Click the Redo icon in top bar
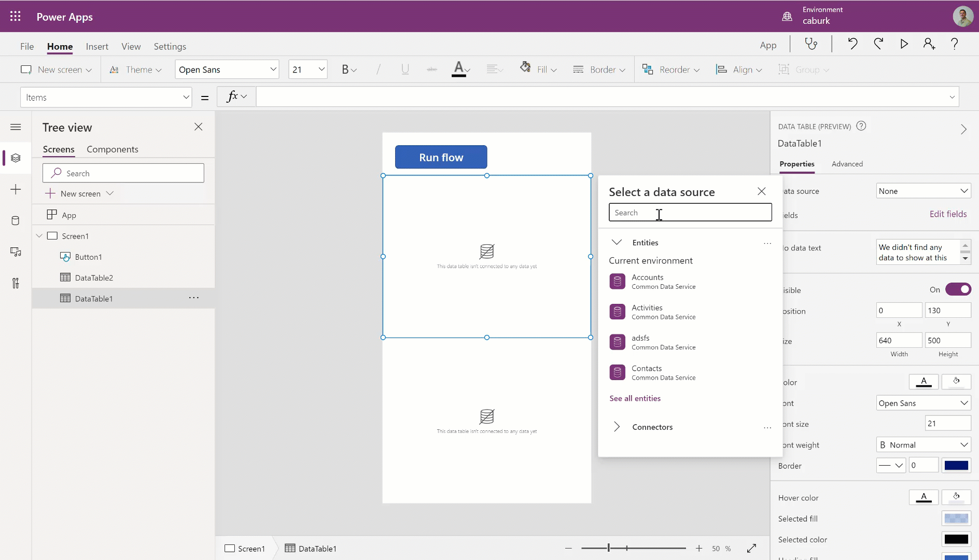979x560 pixels. coord(878,44)
